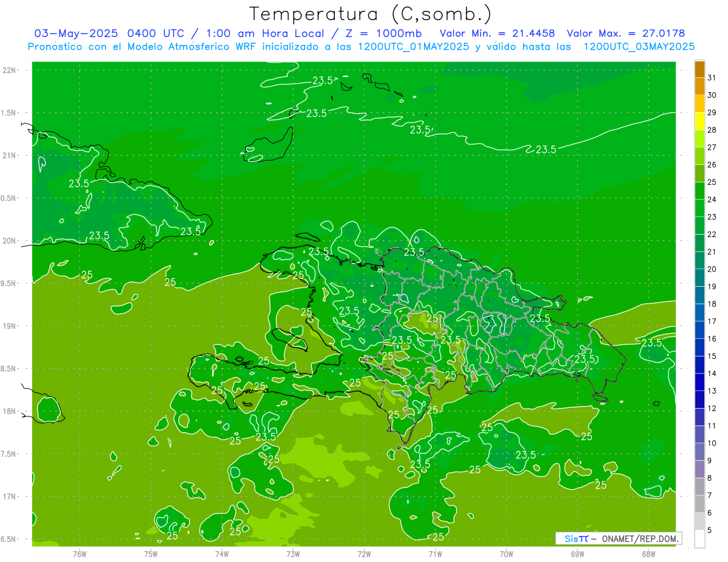The image size is (728, 562).
Task: Click the "21N" latitude axis label
Action: coord(9,155)
